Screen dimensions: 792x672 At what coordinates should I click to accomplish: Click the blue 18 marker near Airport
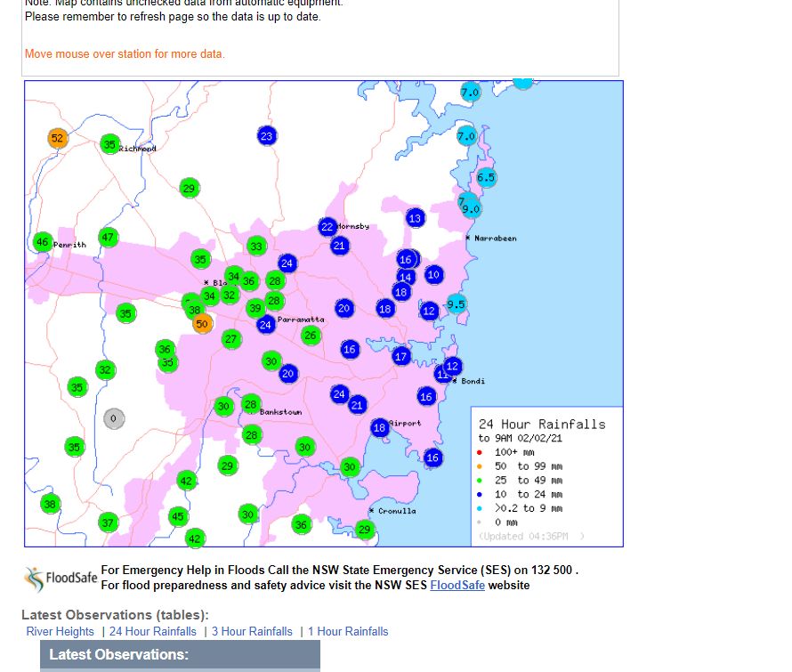[380, 428]
